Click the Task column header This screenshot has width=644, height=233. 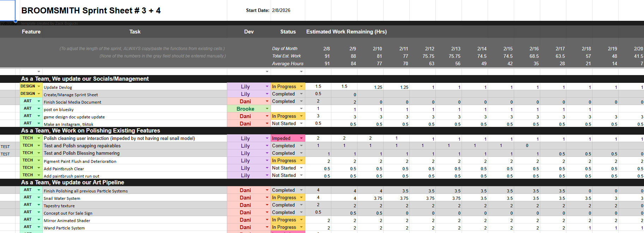coord(135,32)
